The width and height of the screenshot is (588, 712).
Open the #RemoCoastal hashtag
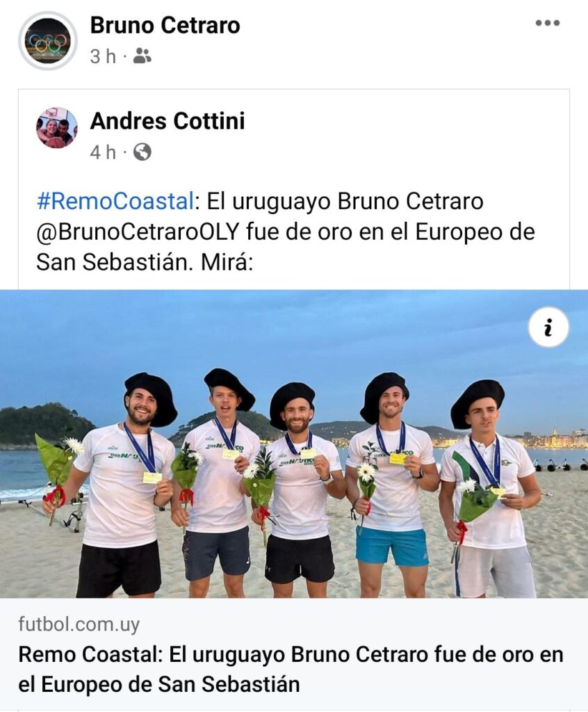coord(115,201)
